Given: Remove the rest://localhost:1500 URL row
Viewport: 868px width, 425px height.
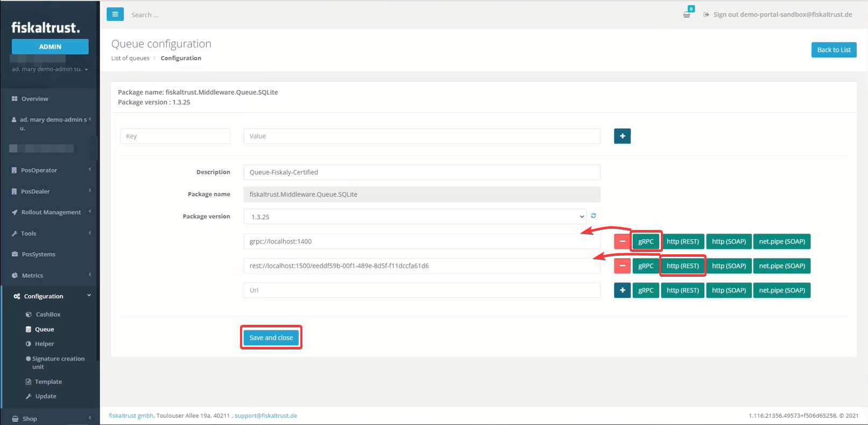Looking at the screenshot, I should 622,266.
